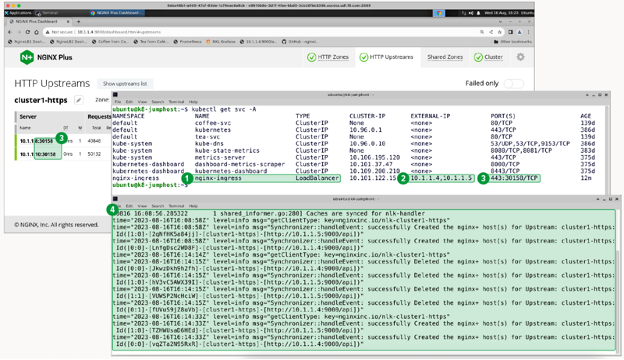Click the upper terminal window title icon
Viewport: 624px width, 360px height.
click(115, 95)
